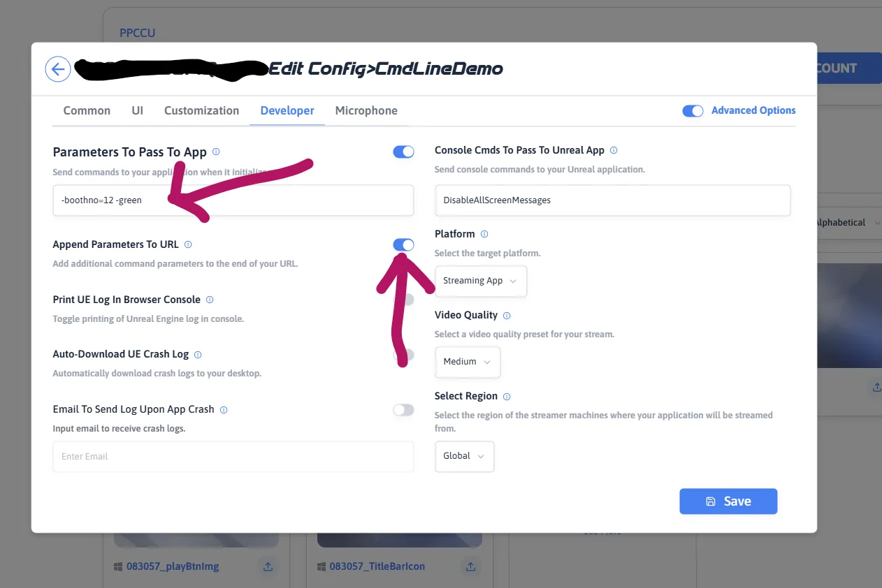882x588 pixels.
Task: Focus the DisableAllScreenMessages console commands field
Action: pyautogui.click(x=612, y=200)
